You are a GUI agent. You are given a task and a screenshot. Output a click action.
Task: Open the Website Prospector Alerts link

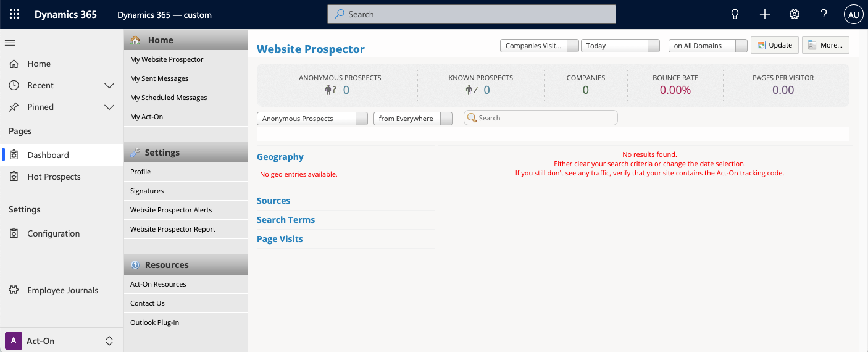[x=171, y=210]
